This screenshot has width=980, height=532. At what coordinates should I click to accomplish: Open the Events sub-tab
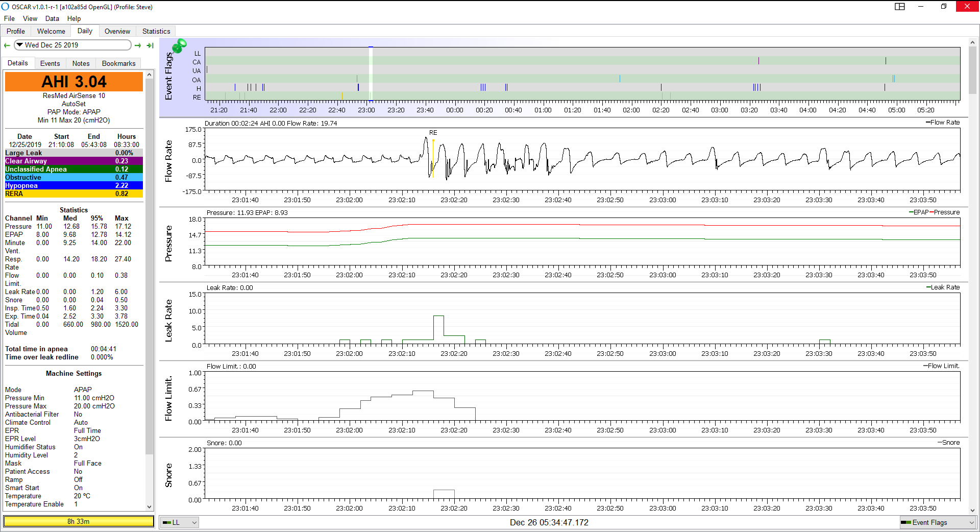pyautogui.click(x=50, y=63)
